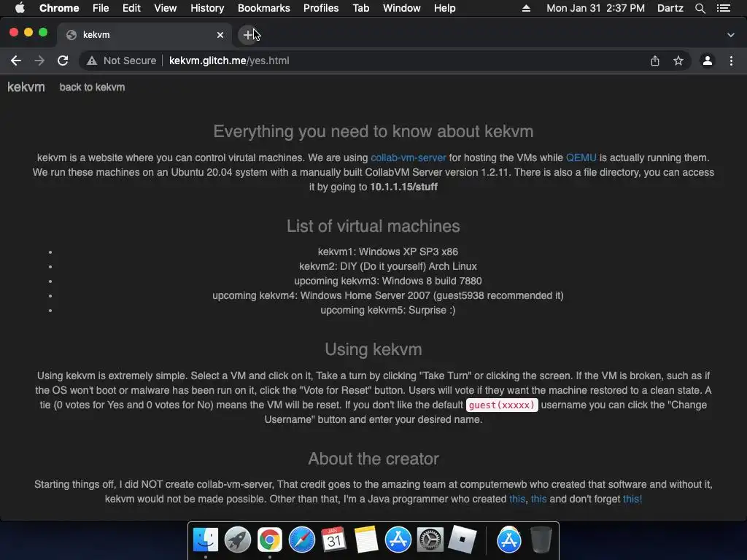Open Finder from the Dock

[x=205, y=540]
